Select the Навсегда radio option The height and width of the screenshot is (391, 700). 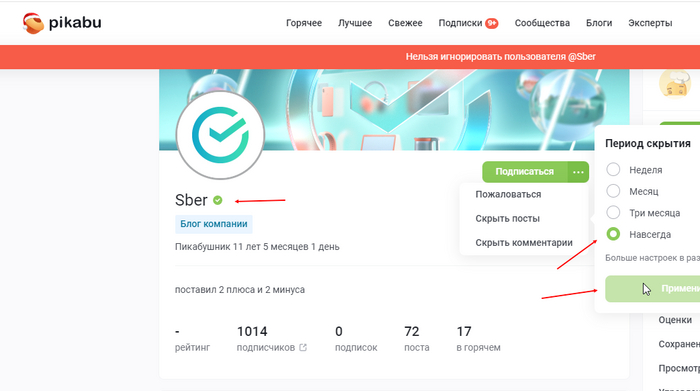[x=613, y=234]
